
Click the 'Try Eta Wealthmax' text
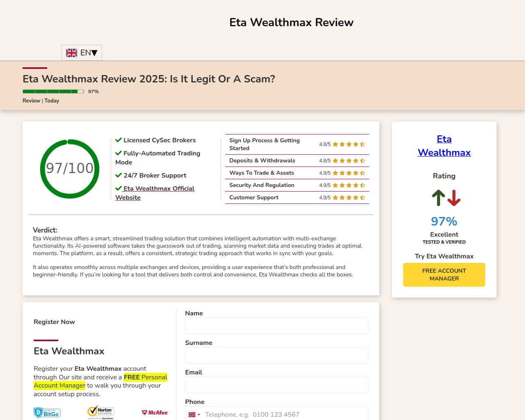[444, 256]
